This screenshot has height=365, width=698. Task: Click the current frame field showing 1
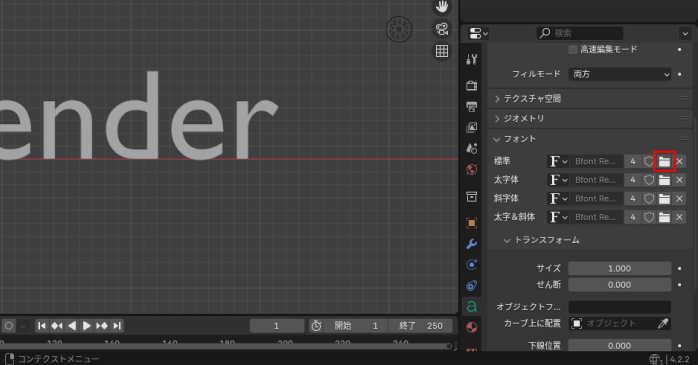pyautogui.click(x=276, y=326)
